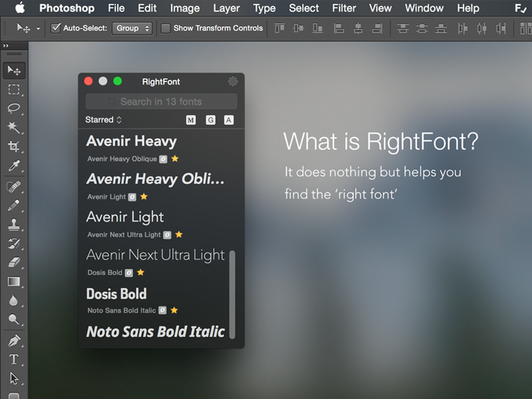
Task: Unstar the Avenir Heavy Oblique font
Action: click(x=175, y=159)
